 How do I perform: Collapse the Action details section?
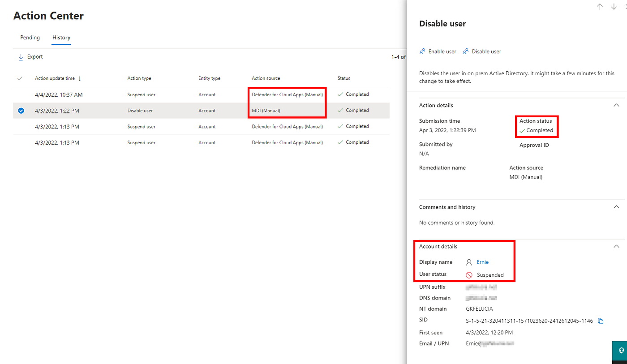[616, 105]
